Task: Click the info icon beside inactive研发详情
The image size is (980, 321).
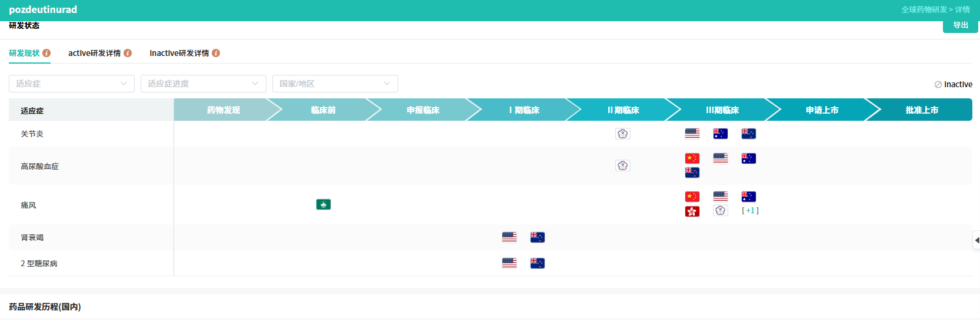Action: pyautogui.click(x=216, y=53)
